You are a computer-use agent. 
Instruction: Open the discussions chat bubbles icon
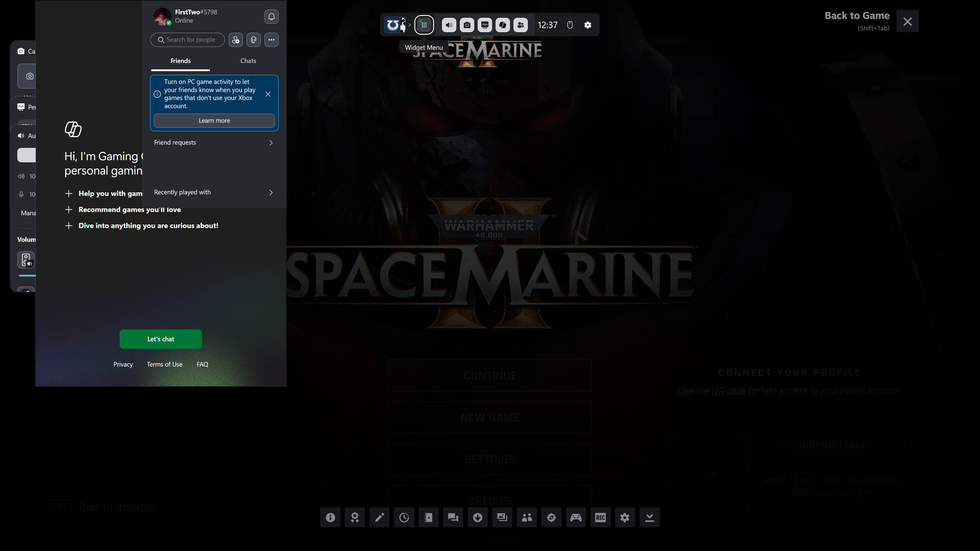click(453, 518)
